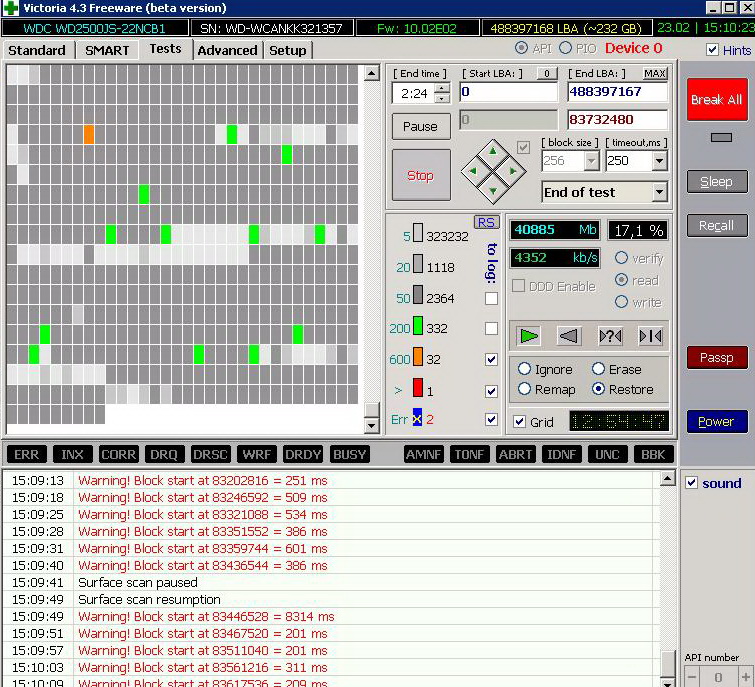The image size is (755, 687).
Task: Click the red Break All button
Action: (716, 99)
